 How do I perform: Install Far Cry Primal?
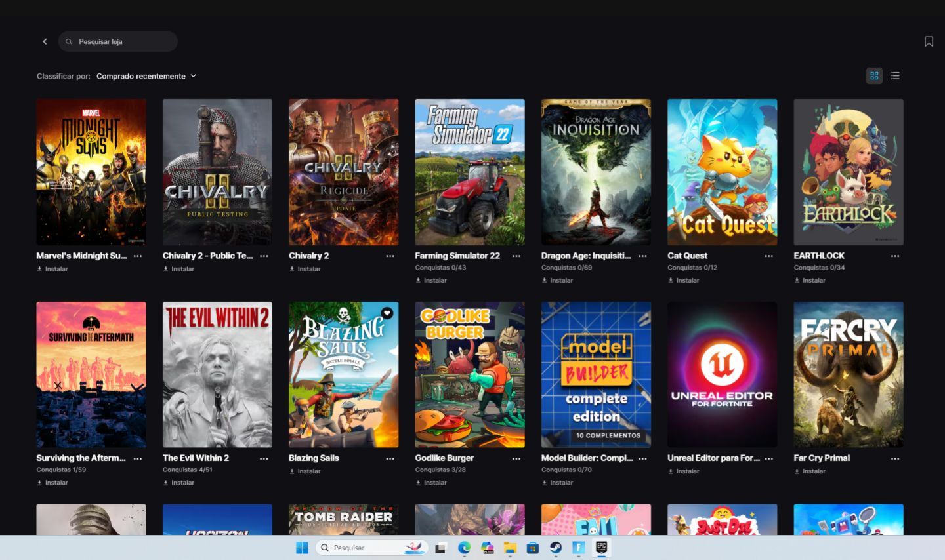click(810, 471)
